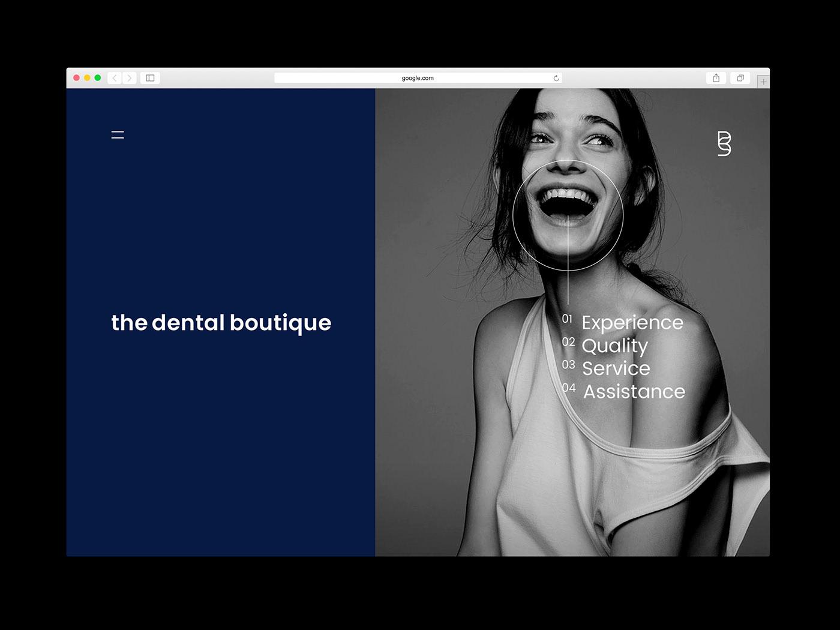Enter full screen with green button
840x630 pixels.
tap(98, 78)
